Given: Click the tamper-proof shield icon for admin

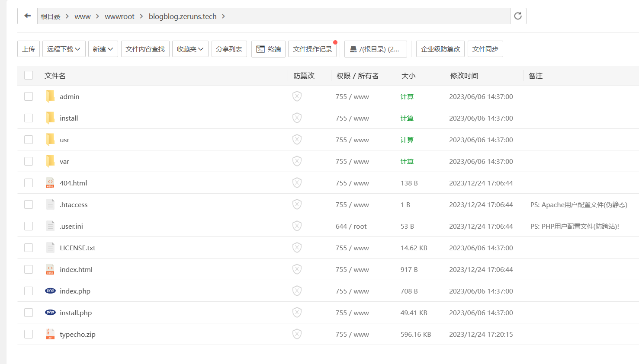Looking at the screenshot, I should (297, 96).
